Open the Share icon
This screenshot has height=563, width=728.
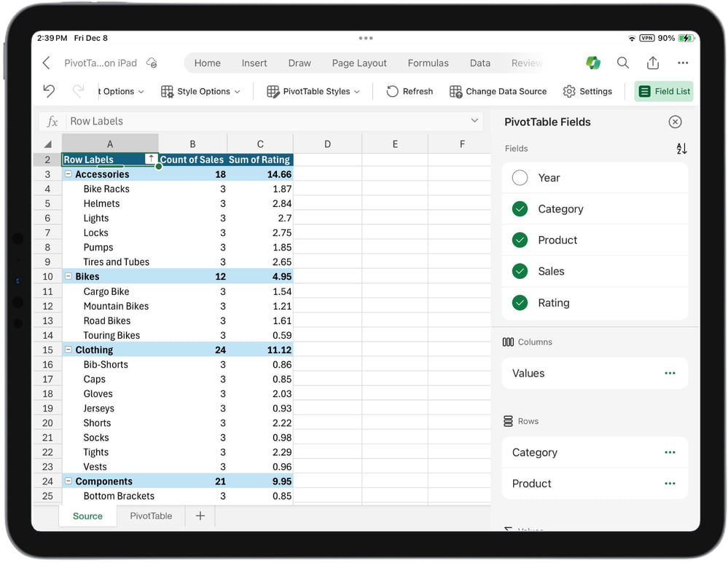[x=653, y=63]
